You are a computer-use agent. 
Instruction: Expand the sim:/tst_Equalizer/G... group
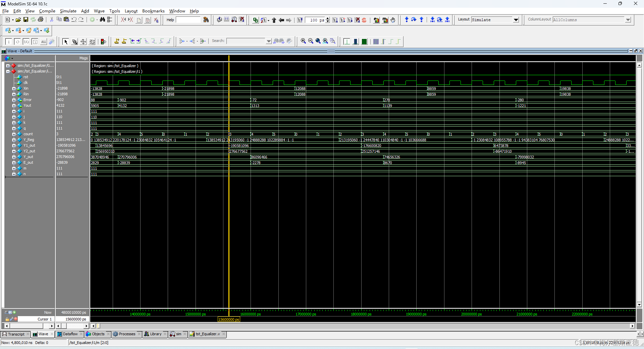coord(8,65)
